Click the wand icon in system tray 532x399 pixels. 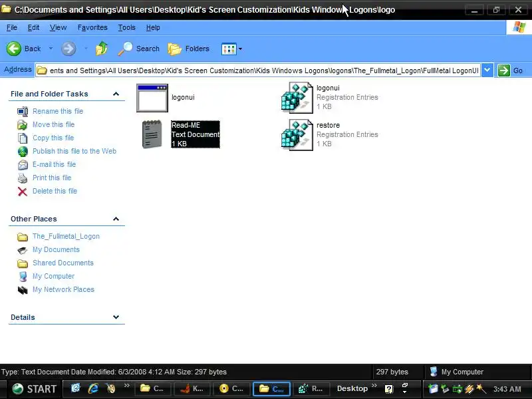pos(481,389)
